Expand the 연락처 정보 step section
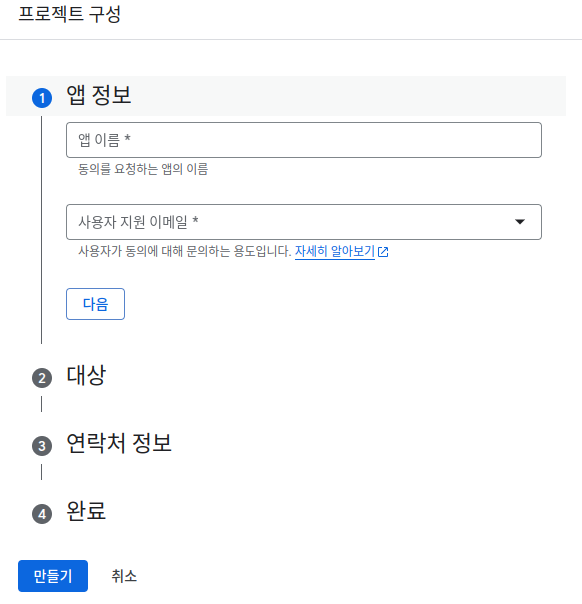This screenshot has height=604, width=582. point(119,443)
